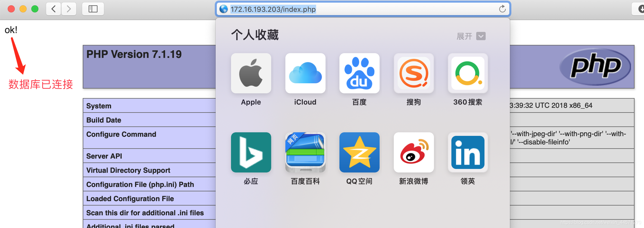Open the Apple favorite icon
The width and height of the screenshot is (644, 228).
[251, 73]
